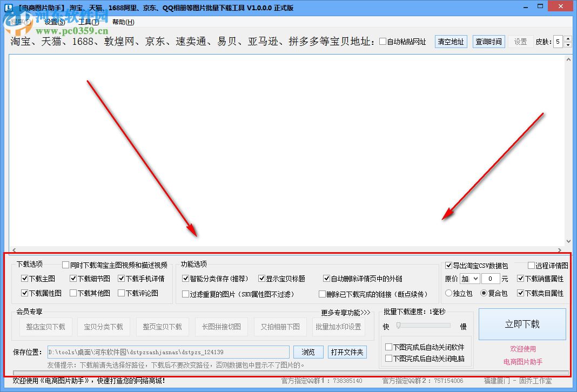Click the 清空地址 clear-address button
Viewport: 577px width, 392px height.
pos(451,41)
